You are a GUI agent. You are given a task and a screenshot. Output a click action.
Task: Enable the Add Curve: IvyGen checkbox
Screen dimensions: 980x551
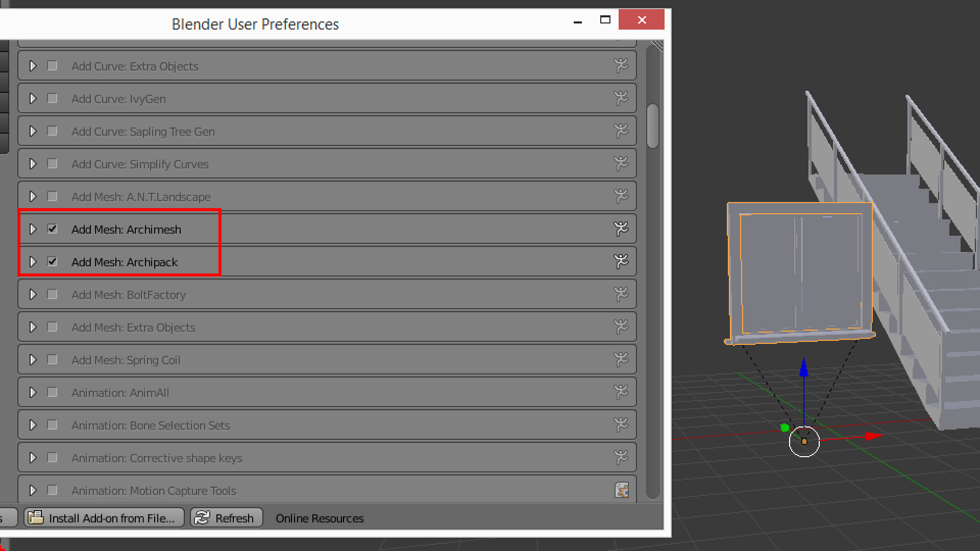[52, 98]
